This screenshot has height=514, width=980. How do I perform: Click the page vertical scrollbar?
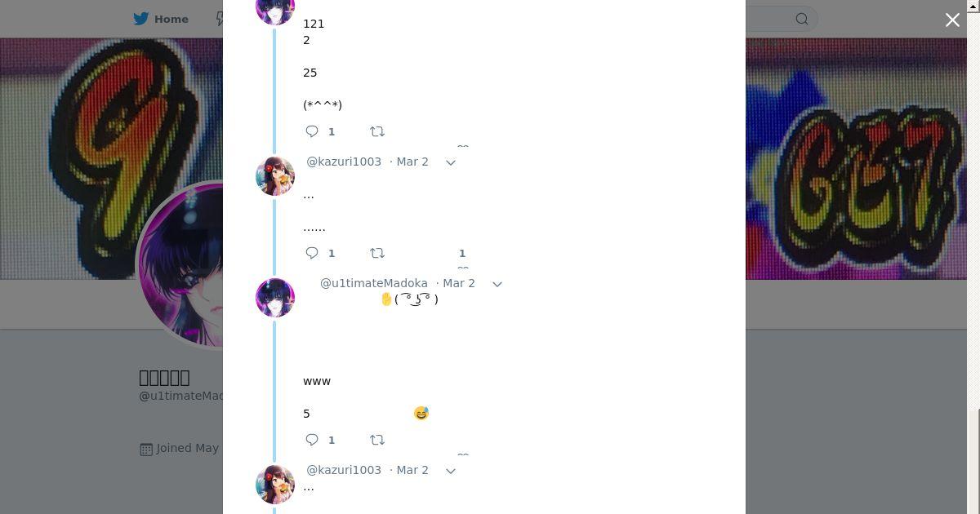[x=973, y=257]
